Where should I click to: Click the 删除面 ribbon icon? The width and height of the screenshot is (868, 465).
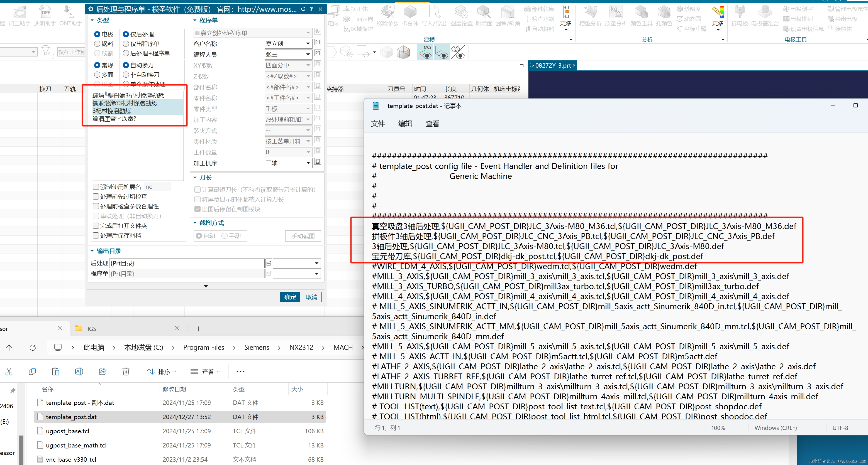[x=484, y=16]
